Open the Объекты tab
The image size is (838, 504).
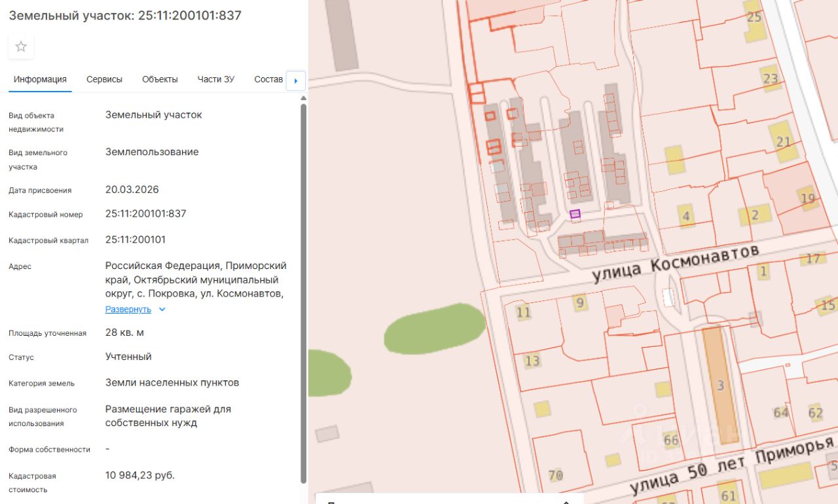click(160, 79)
